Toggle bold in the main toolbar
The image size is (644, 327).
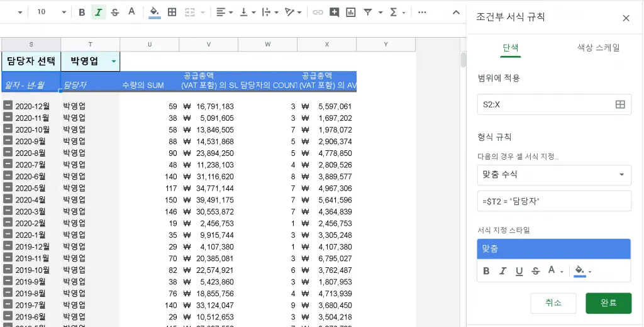coord(82,13)
